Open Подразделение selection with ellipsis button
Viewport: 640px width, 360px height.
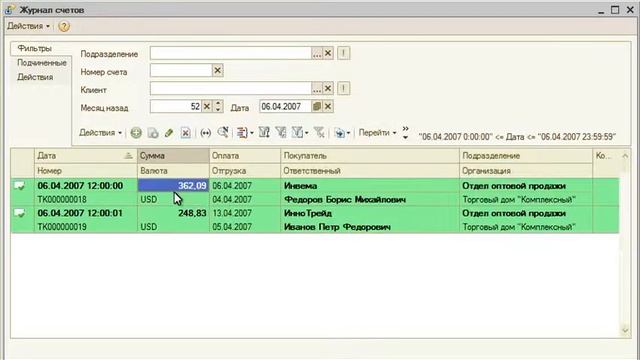point(317,53)
